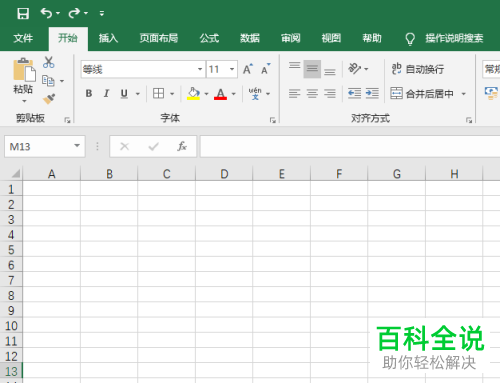Switch to the 审阅 ribbon tab
The image size is (500, 383).
coord(291,38)
